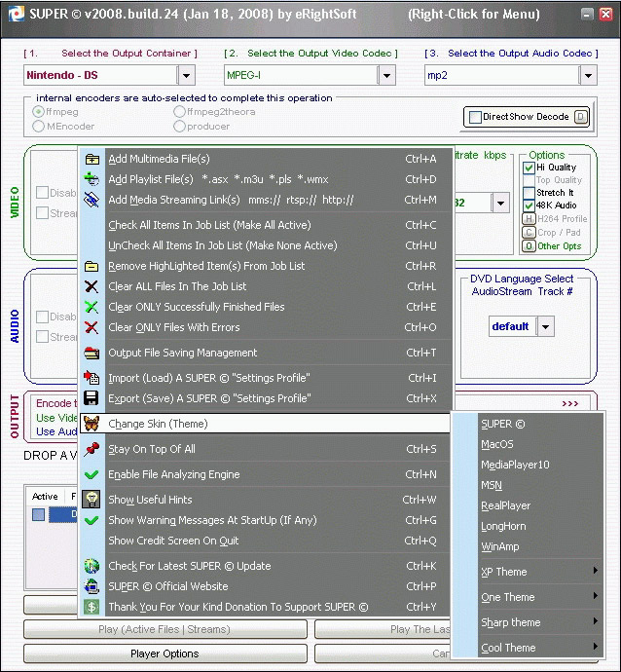Open the Output Container dropdown (Nintendo - DS)
The width and height of the screenshot is (621, 672).
pyautogui.click(x=186, y=75)
